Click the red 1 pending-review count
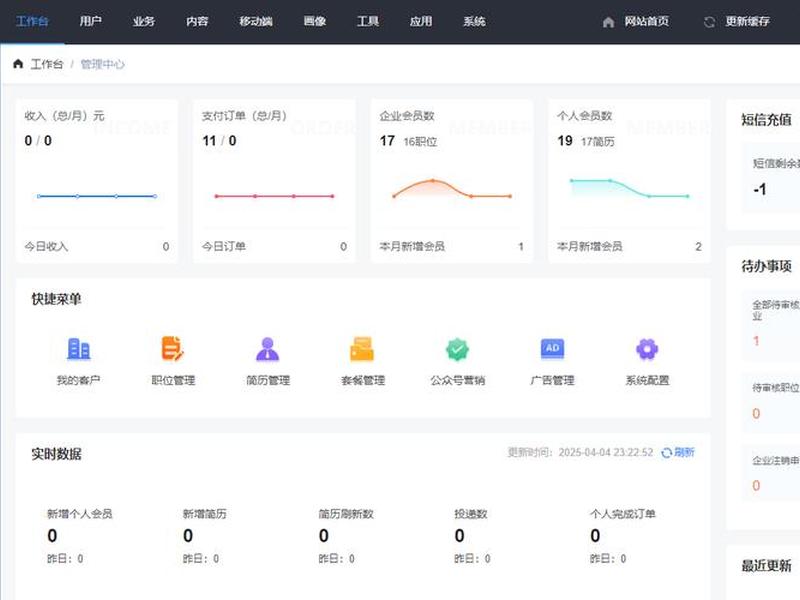 pyautogui.click(x=756, y=341)
